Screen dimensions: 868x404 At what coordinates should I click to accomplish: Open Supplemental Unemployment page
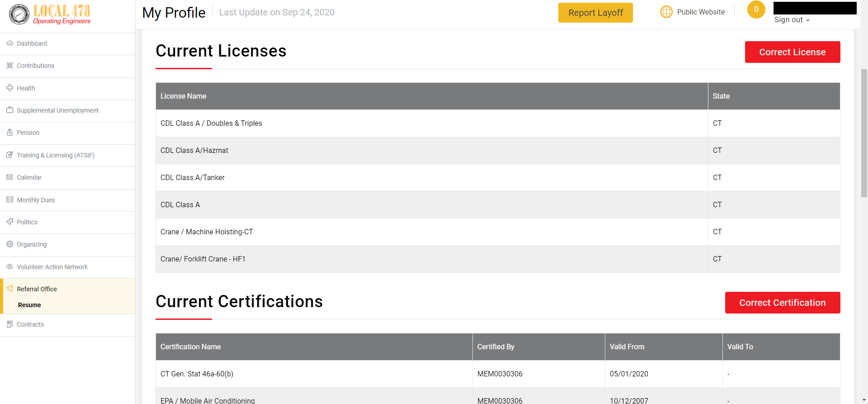57,110
